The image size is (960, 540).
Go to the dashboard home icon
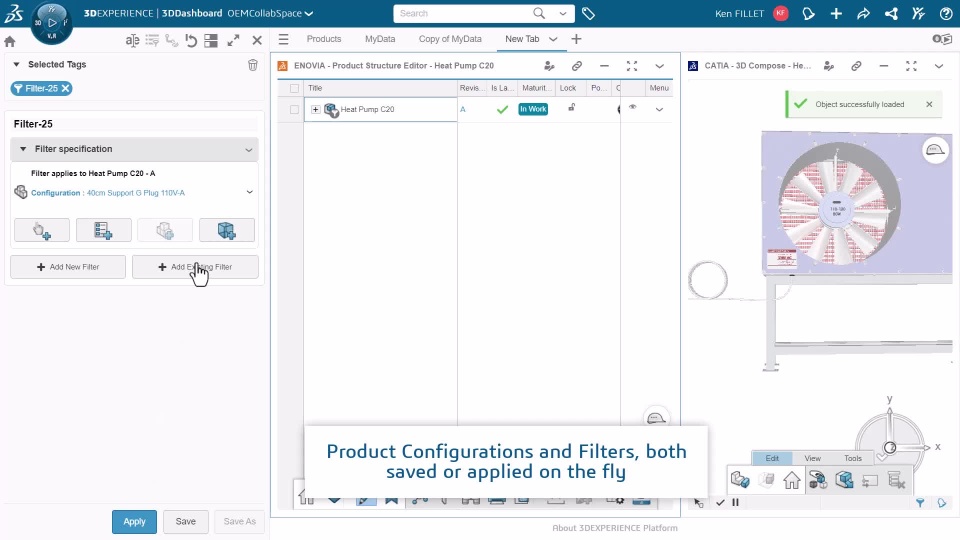10,42
